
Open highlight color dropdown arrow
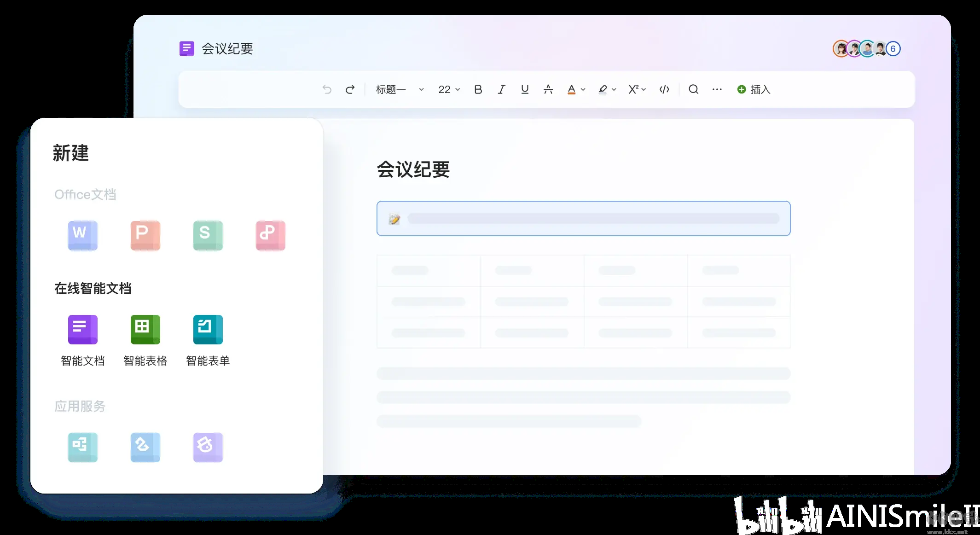click(614, 90)
